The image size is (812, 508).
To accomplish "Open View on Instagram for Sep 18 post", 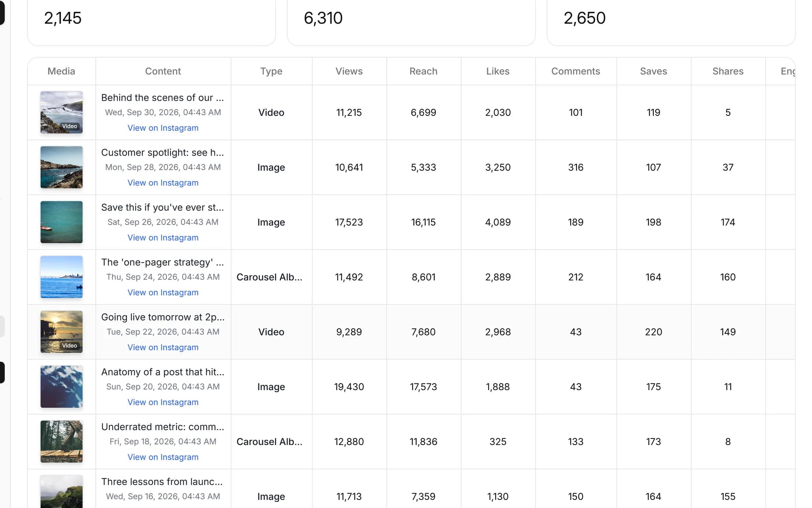I will [x=163, y=457].
